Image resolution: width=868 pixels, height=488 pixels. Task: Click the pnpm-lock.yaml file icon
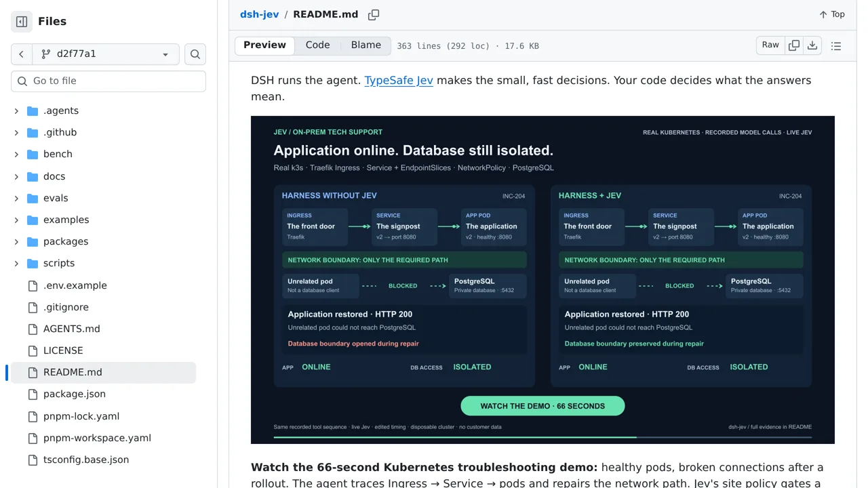coord(33,416)
